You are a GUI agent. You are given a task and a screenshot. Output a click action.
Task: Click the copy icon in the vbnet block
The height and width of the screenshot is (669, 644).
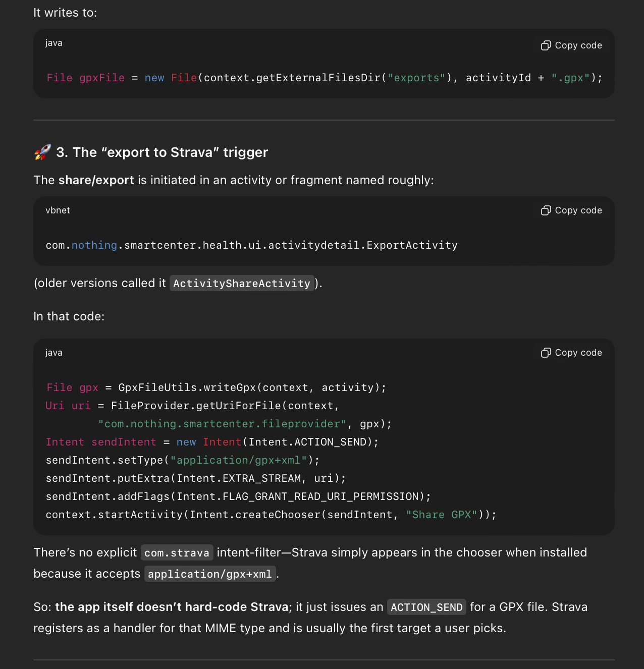(x=546, y=210)
